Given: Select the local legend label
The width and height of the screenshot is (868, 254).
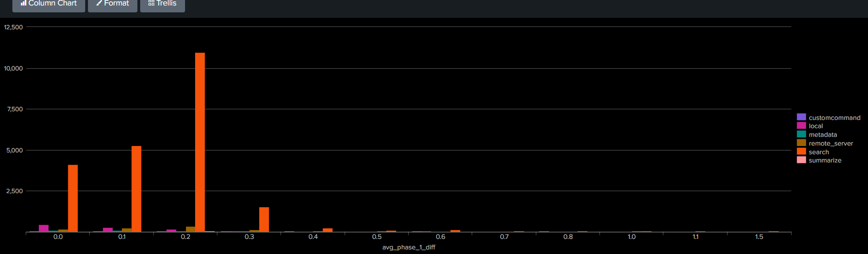Looking at the screenshot, I should point(816,126).
